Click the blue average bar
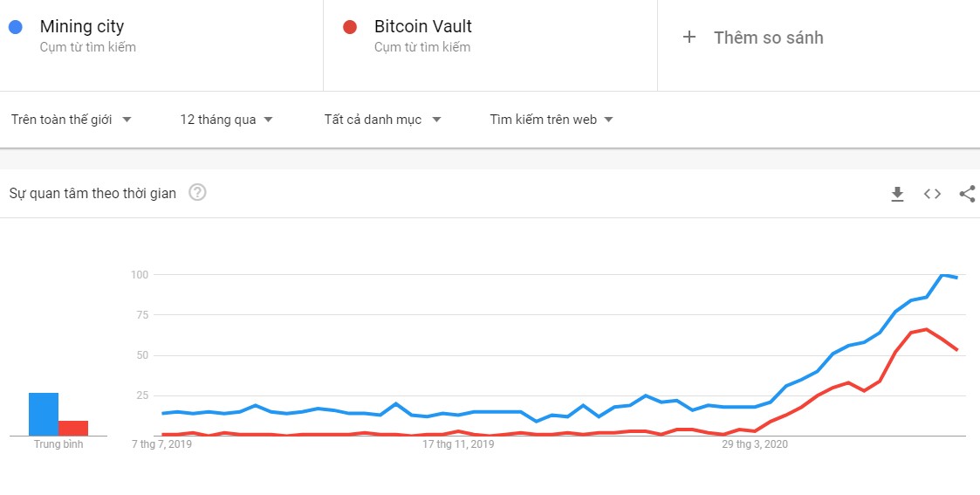 (44, 414)
